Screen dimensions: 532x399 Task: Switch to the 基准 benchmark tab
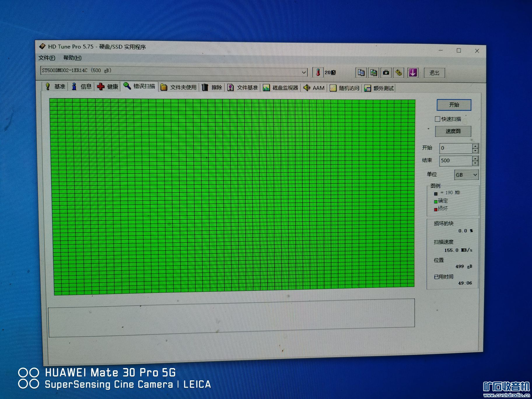click(x=55, y=86)
